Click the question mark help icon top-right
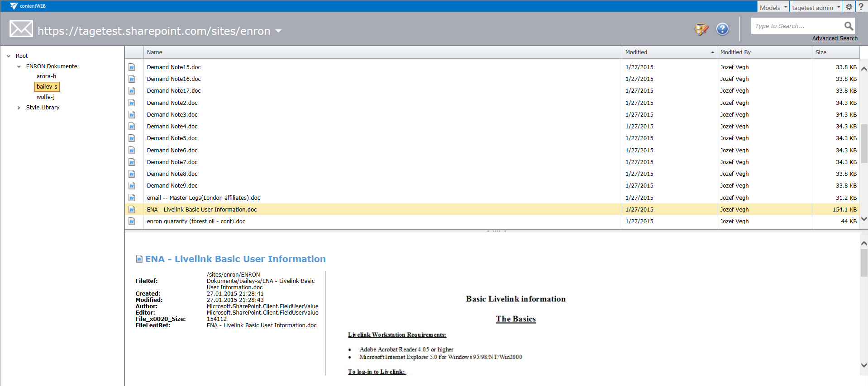Viewport: 868px width, 386px height. coord(861,7)
